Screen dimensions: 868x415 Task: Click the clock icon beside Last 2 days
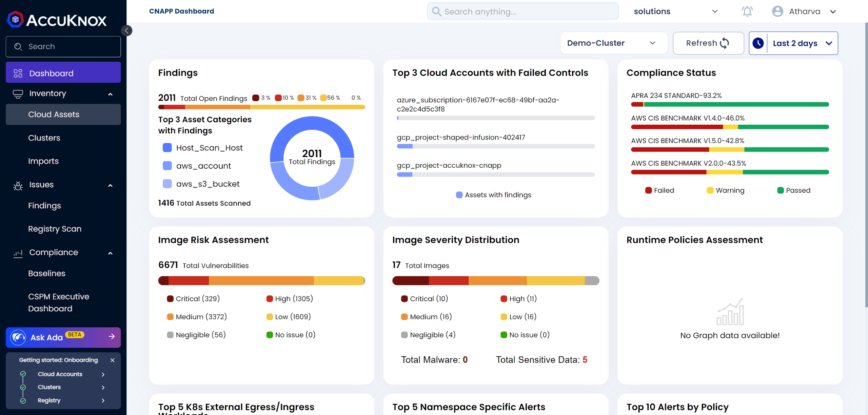[x=758, y=43]
